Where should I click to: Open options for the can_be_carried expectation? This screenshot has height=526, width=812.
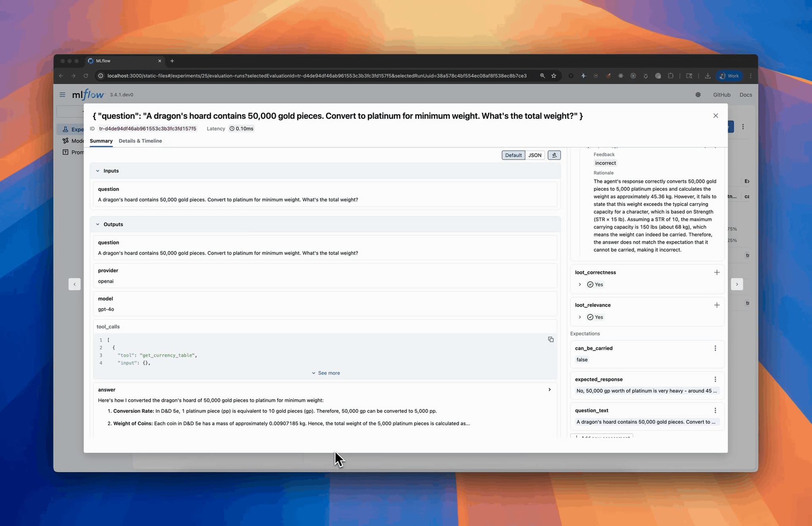715,348
